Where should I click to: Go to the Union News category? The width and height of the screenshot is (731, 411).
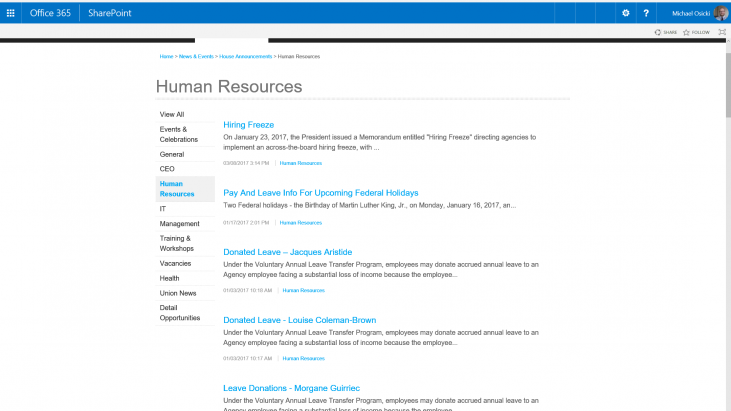click(185, 293)
